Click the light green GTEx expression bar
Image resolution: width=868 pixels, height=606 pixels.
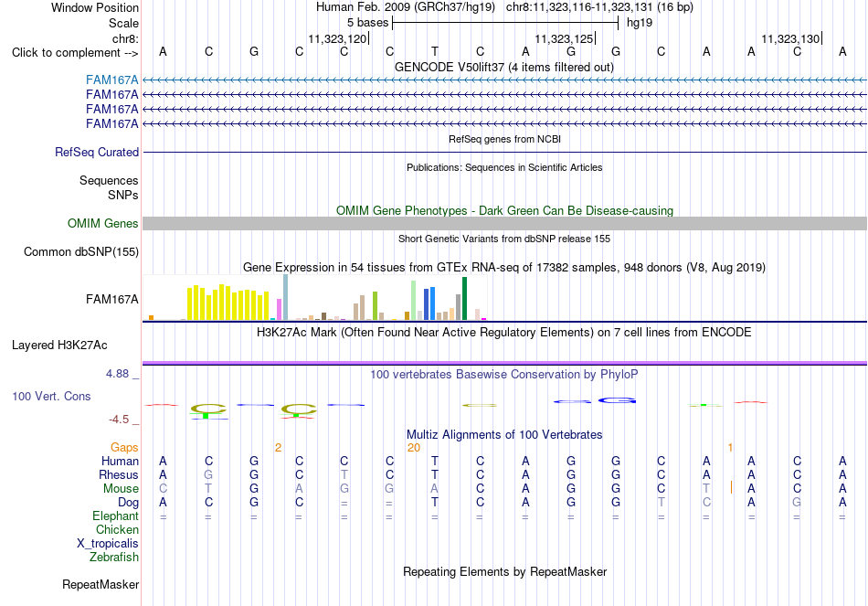[x=414, y=300]
